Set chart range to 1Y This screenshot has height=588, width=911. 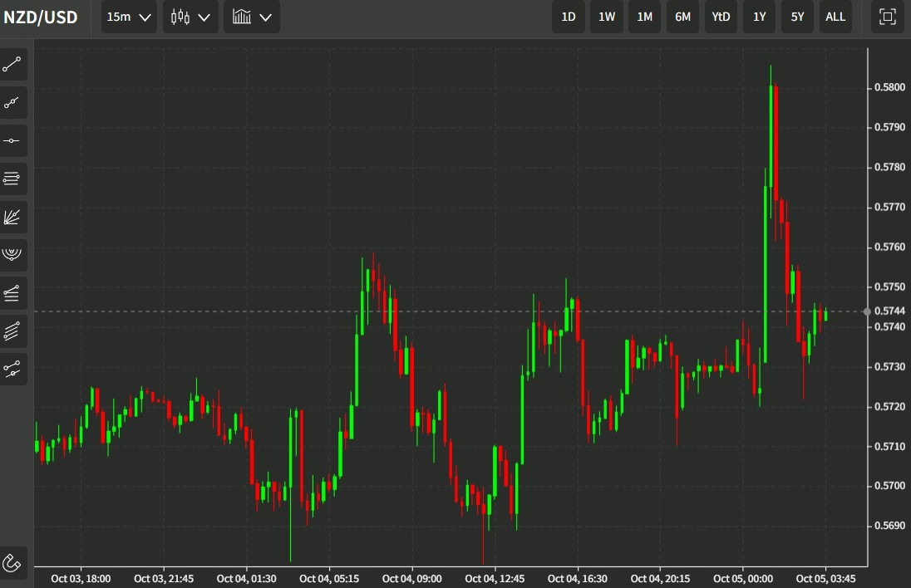(760, 17)
